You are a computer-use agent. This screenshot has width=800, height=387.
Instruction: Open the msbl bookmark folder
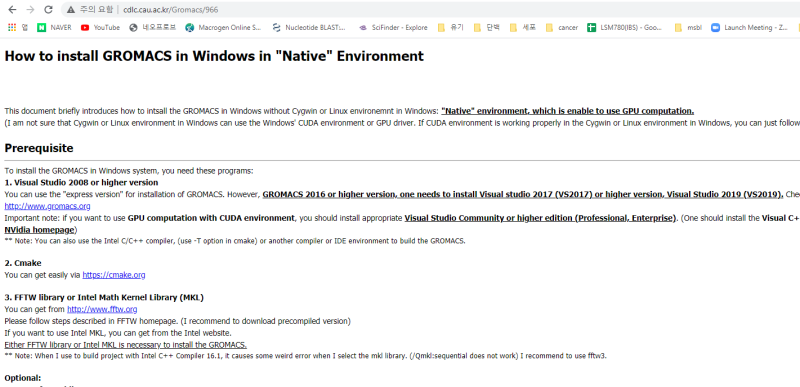(x=688, y=28)
